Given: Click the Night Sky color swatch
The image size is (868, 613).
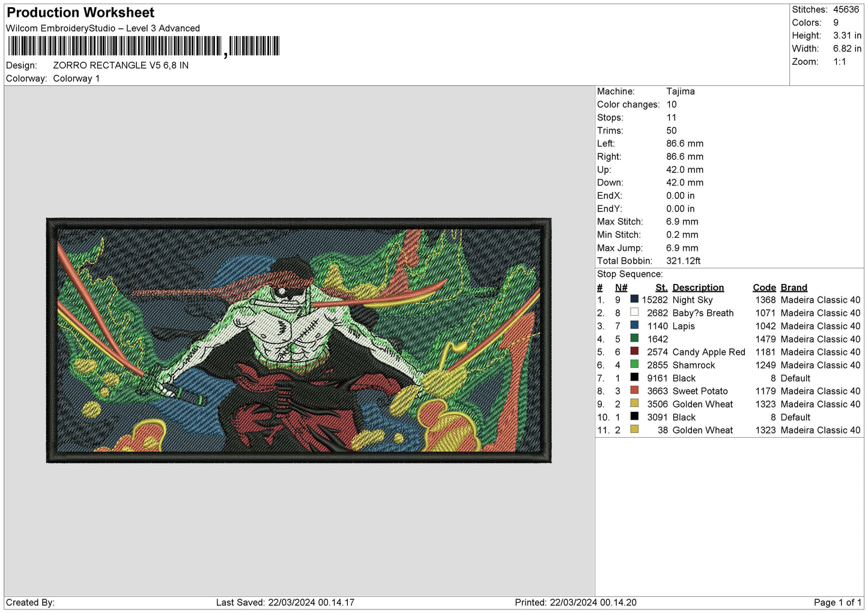Looking at the screenshot, I should [634, 299].
